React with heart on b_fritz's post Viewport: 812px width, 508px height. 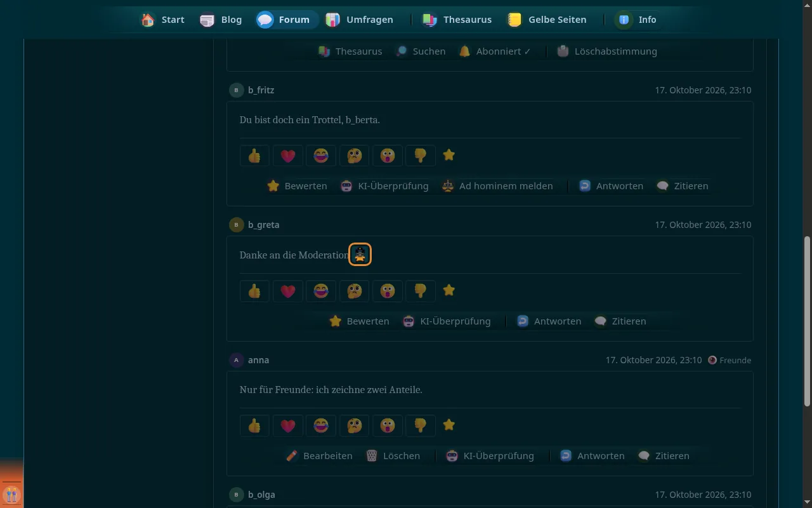click(288, 156)
